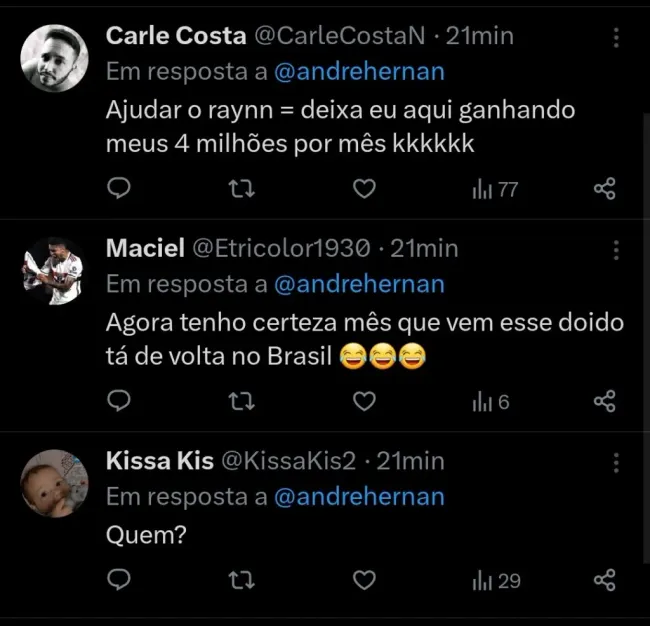The image size is (650, 626).
Task: Retweet Carle Costa's tweet
Action: coord(243,188)
